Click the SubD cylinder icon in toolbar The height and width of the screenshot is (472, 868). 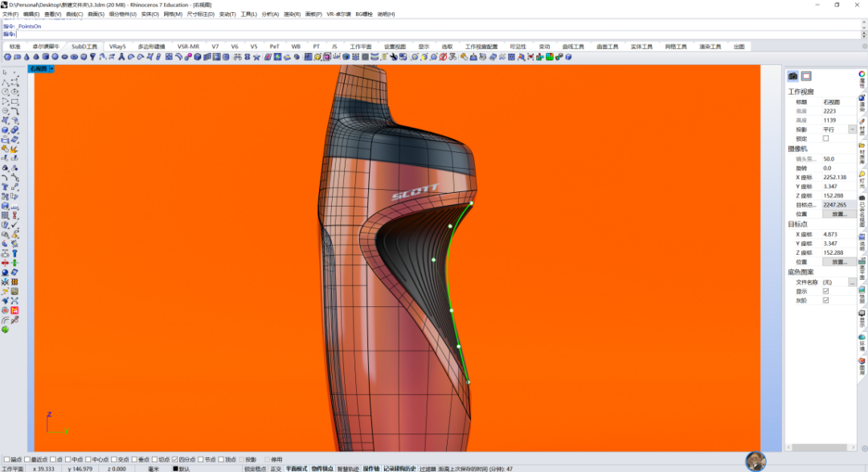pyautogui.click(x=45, y=56)
